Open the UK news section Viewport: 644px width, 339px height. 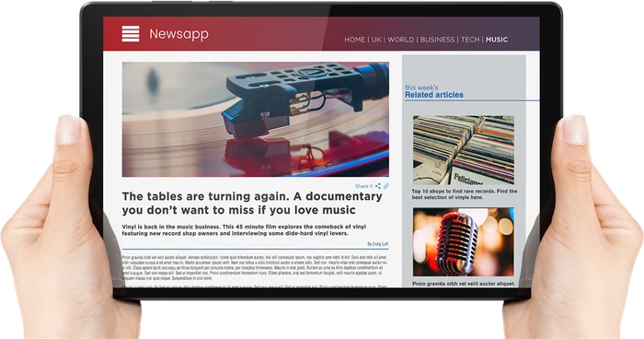376,40
